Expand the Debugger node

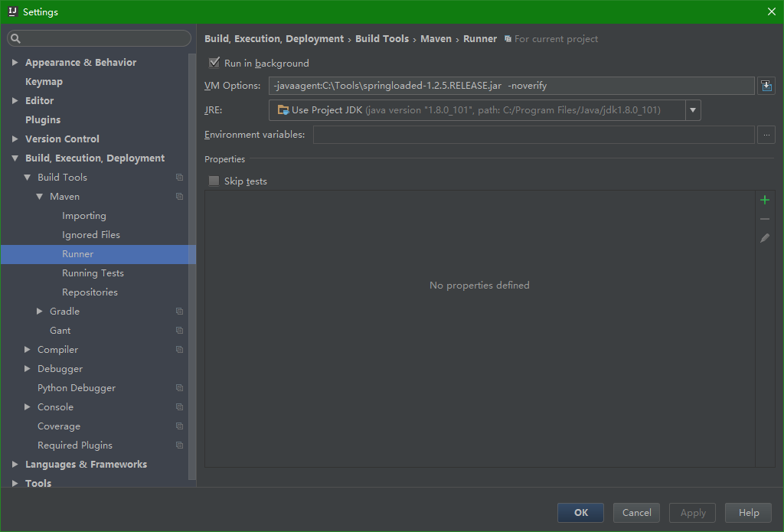click(x=27, y=368)
